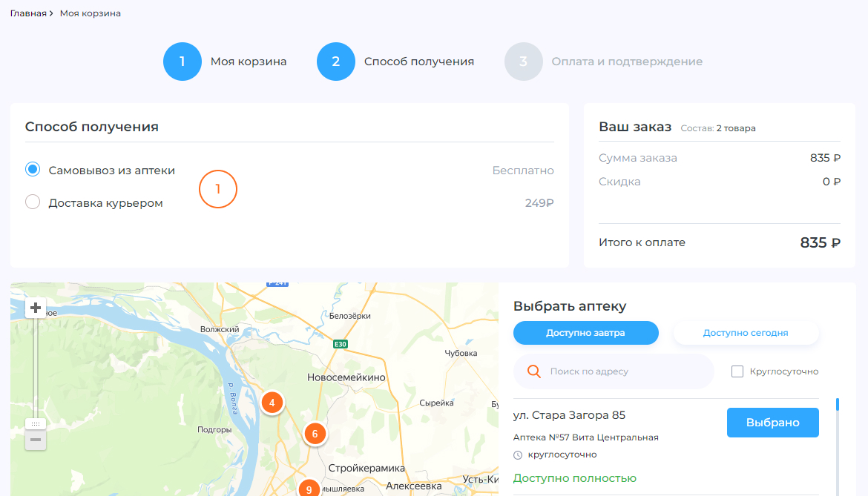This screenshot has width=868, height=496.
Task: Switch to the Доступно сегодня tab
Action: point(746,333)
